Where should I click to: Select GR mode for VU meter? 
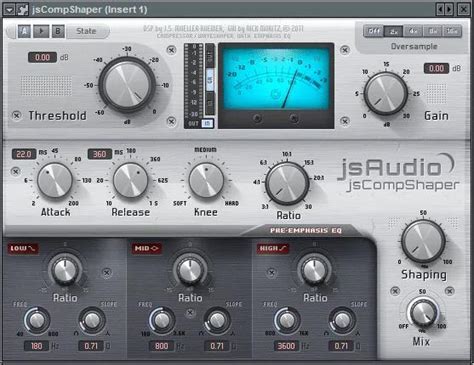[x=210, y=79]
